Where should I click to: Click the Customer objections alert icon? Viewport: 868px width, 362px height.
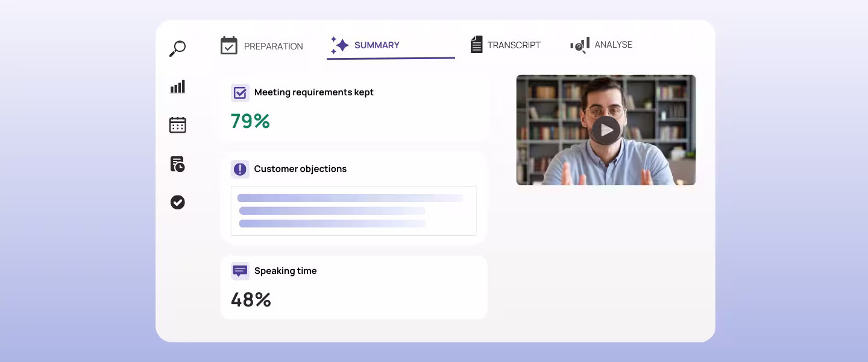coord(240,170)
